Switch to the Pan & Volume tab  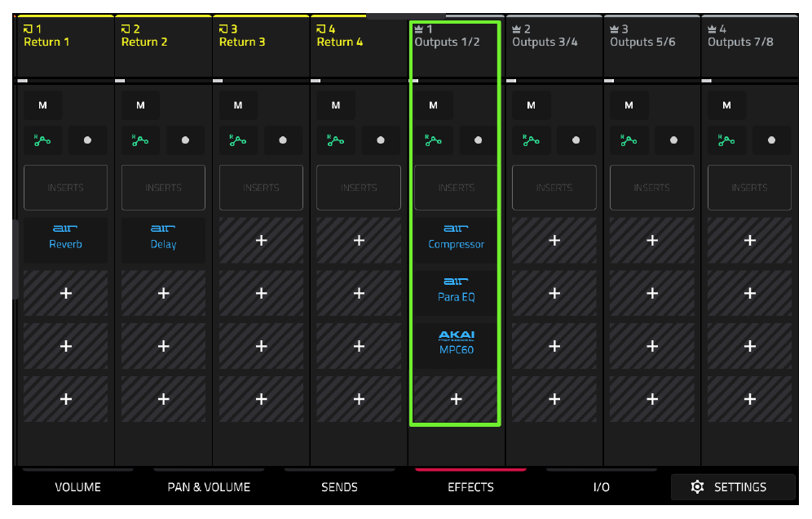click(209, 487)
